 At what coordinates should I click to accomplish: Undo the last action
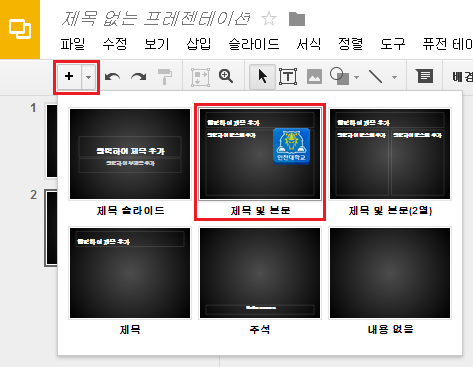112,77
